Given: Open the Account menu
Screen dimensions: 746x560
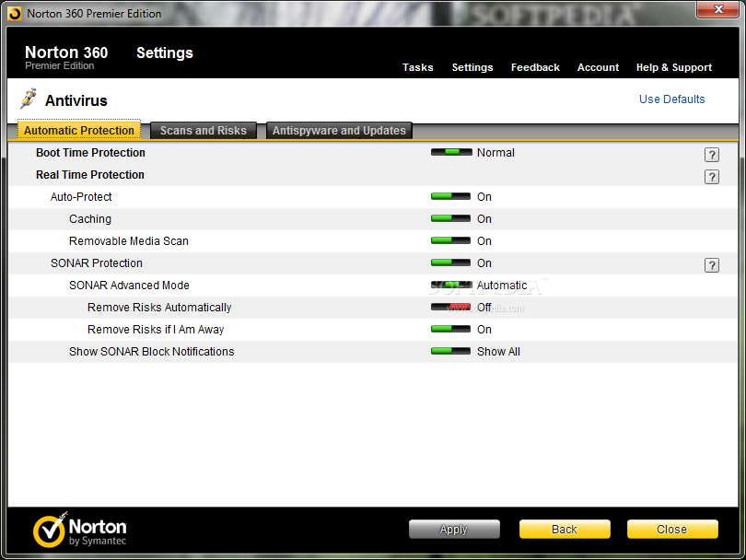Looking at the screenshot, I should [x=598, y=67].
